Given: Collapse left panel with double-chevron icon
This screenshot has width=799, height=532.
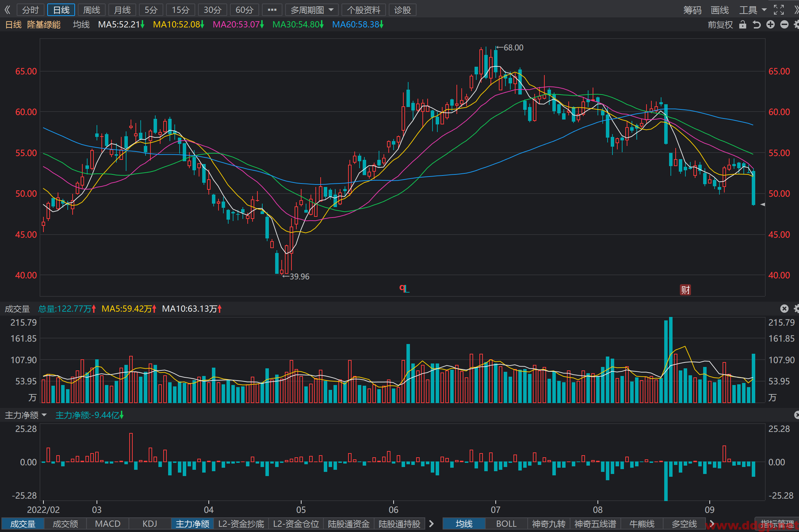Looking at the screenshot, I should tap(7, 10).
